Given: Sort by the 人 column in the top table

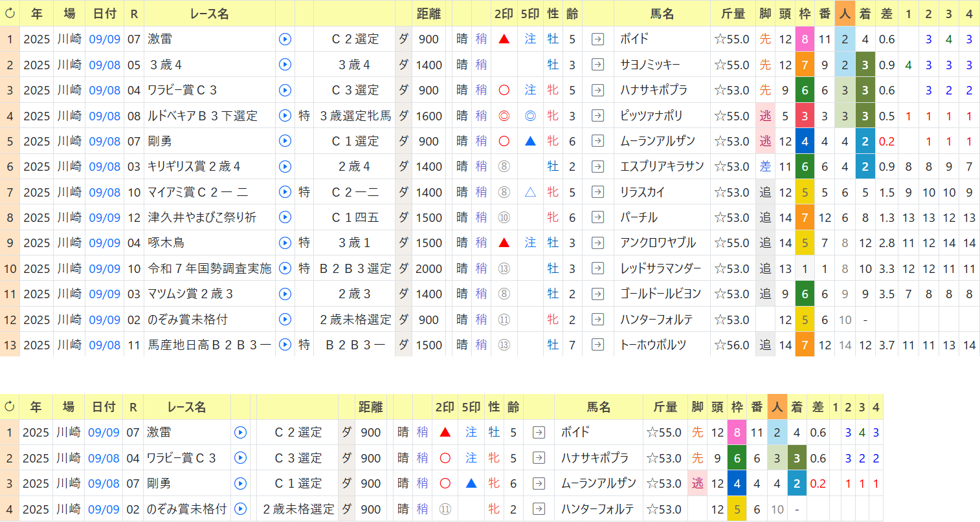Looking at the screenshot, I should (x=844, y=14).
